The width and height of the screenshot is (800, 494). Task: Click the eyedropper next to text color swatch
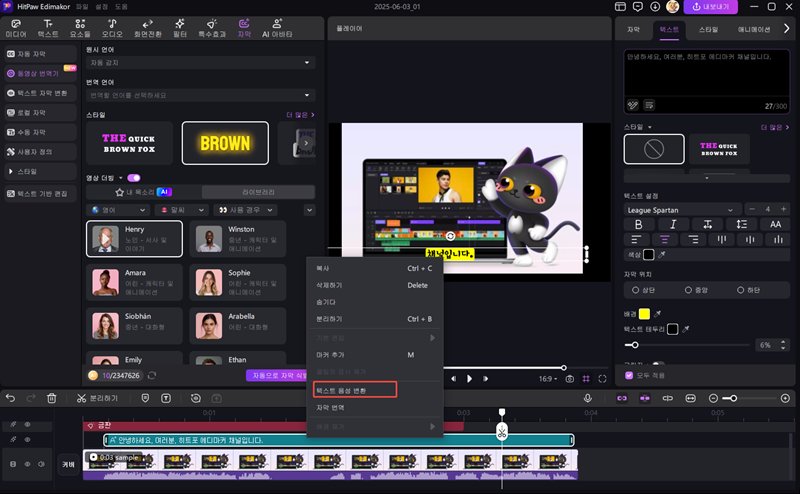[x=662, y=254]
